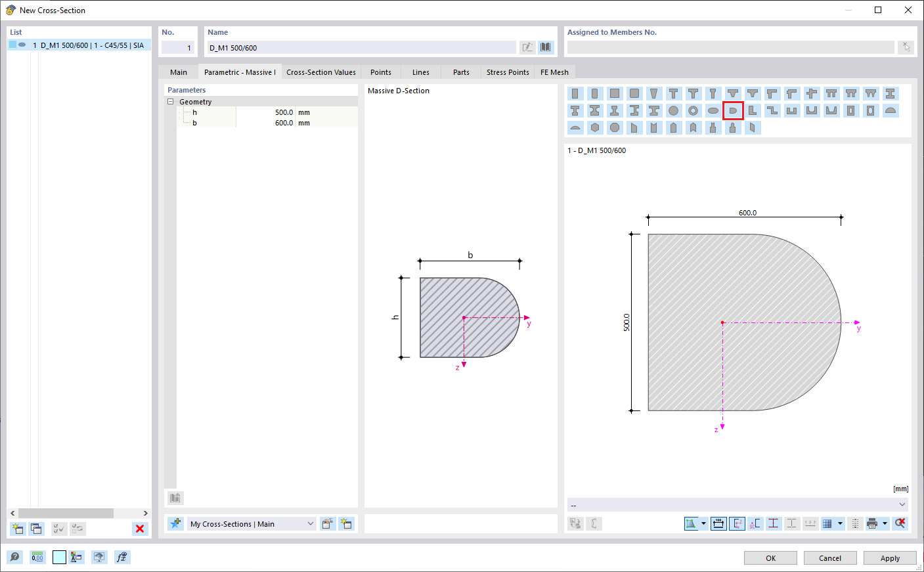
Task: Toggle red stress points display
Action: pyautogui.click(x=774, y=523)
